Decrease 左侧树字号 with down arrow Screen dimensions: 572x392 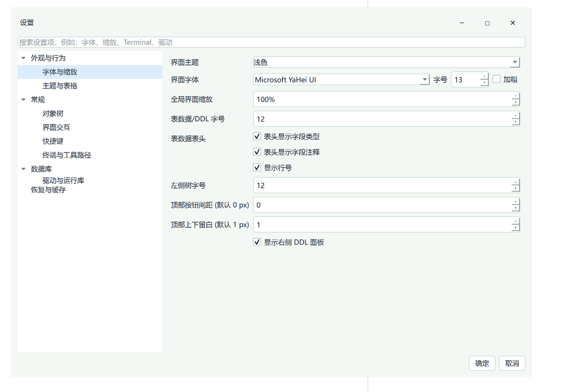pos(516,189)
